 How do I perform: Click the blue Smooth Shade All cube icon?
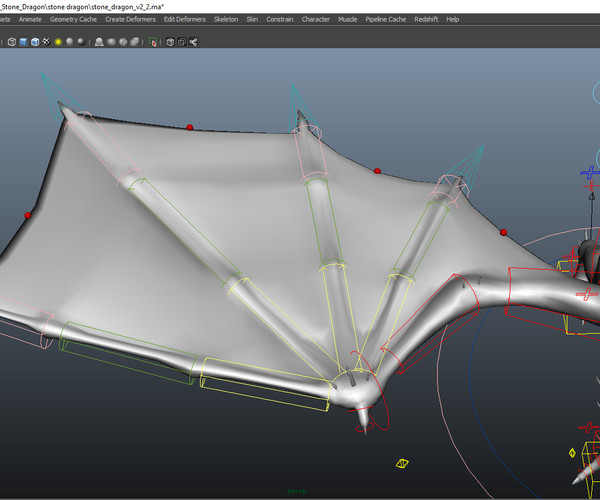click(23, 42)
